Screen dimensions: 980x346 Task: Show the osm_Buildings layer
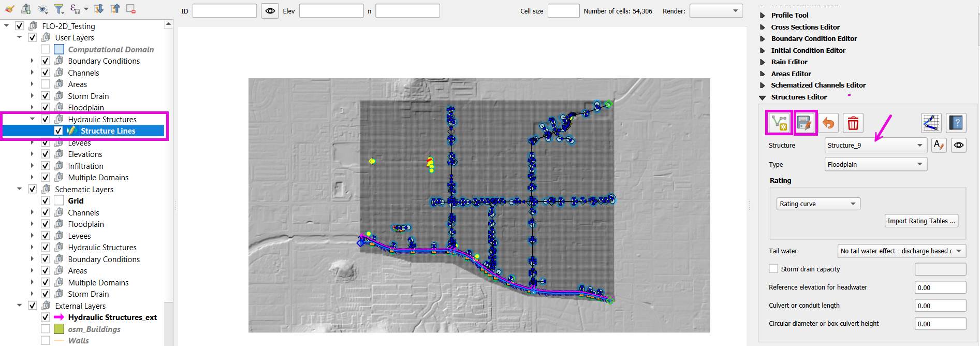pos(46,329)
